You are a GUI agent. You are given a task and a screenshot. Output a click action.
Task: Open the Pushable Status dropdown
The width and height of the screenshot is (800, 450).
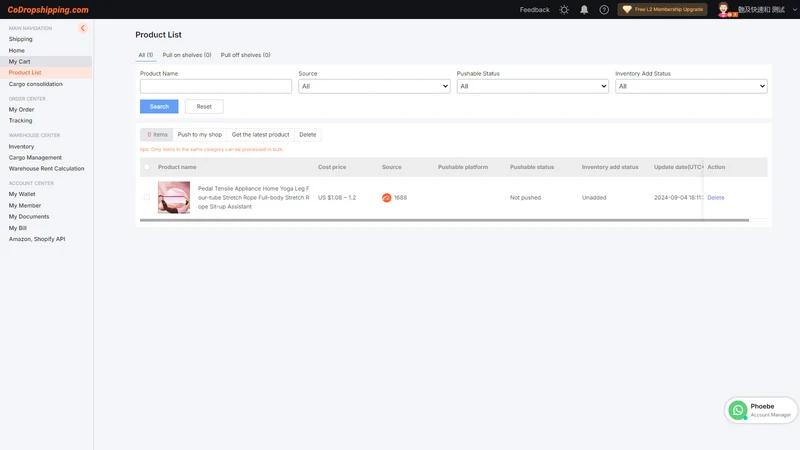click(532, 86)
